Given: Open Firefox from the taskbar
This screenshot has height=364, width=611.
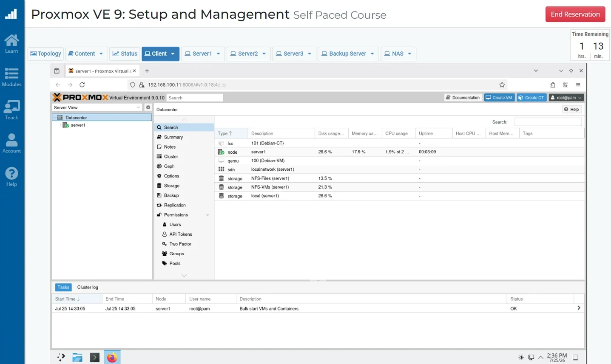Looking at the screenshot, I should 112,358.
